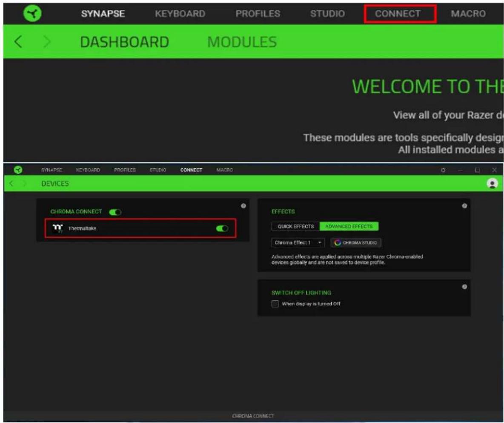Launch CHROMA STUDIO button
Screen dimensions: 504x423
click(356, 242)
